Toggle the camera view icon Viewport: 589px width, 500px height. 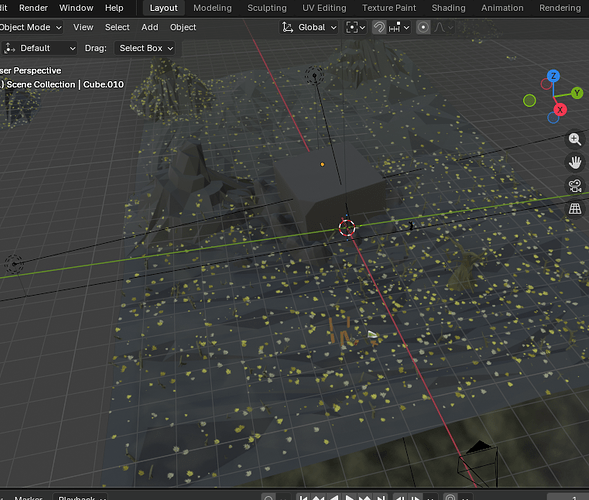point(575,186)
